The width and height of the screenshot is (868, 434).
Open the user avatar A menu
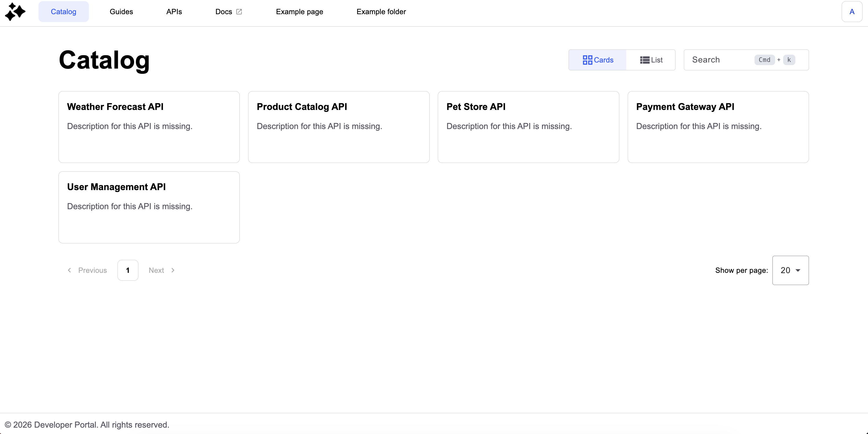click(x=851, y=12)
